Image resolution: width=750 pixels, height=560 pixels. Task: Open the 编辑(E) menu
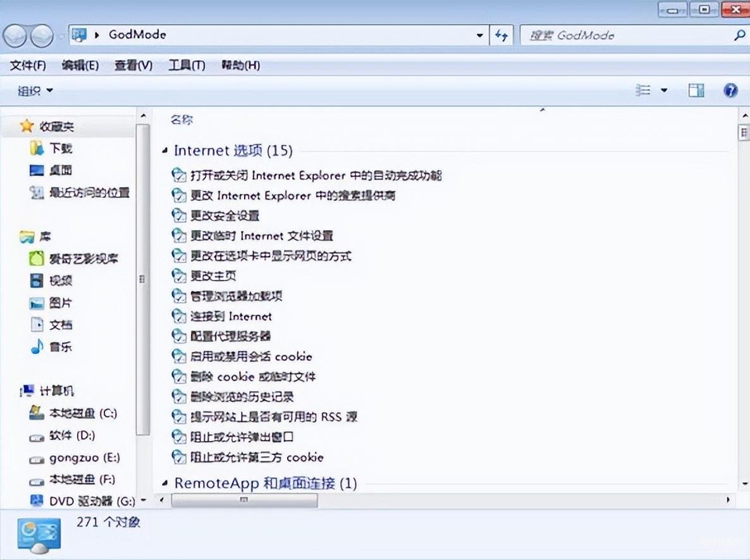[x=80, y=65]
